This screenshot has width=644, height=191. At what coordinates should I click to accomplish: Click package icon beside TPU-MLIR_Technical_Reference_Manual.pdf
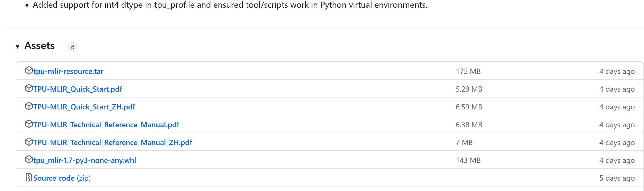pos(29,124)
